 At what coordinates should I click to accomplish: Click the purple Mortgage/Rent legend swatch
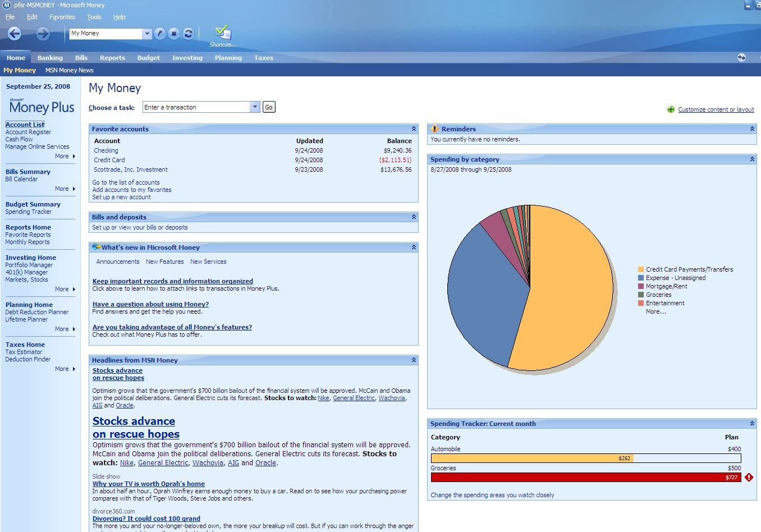[641, 286]
